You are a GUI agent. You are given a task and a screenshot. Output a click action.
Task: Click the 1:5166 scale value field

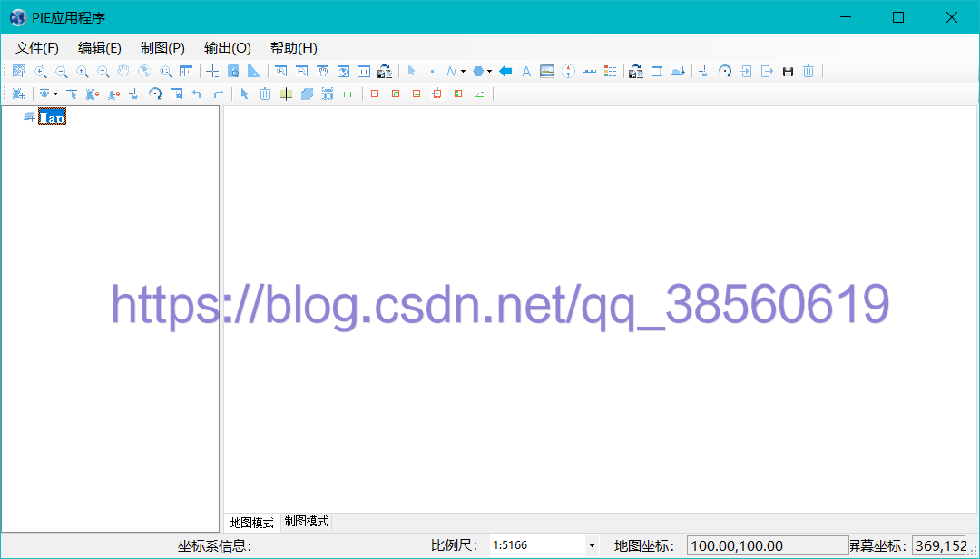coord(537,546)
